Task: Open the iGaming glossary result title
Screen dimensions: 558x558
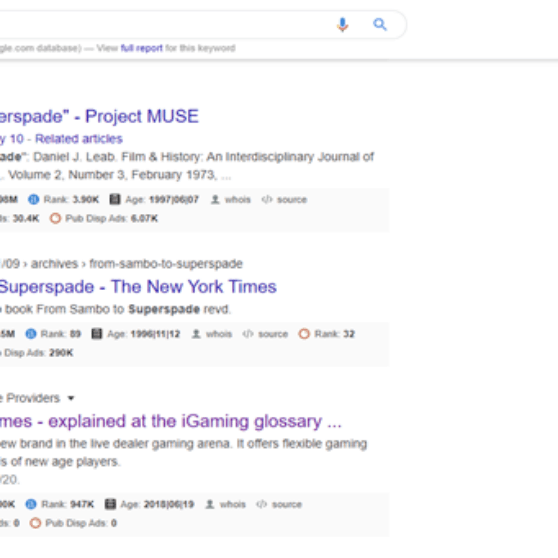Action: point(171,421)
